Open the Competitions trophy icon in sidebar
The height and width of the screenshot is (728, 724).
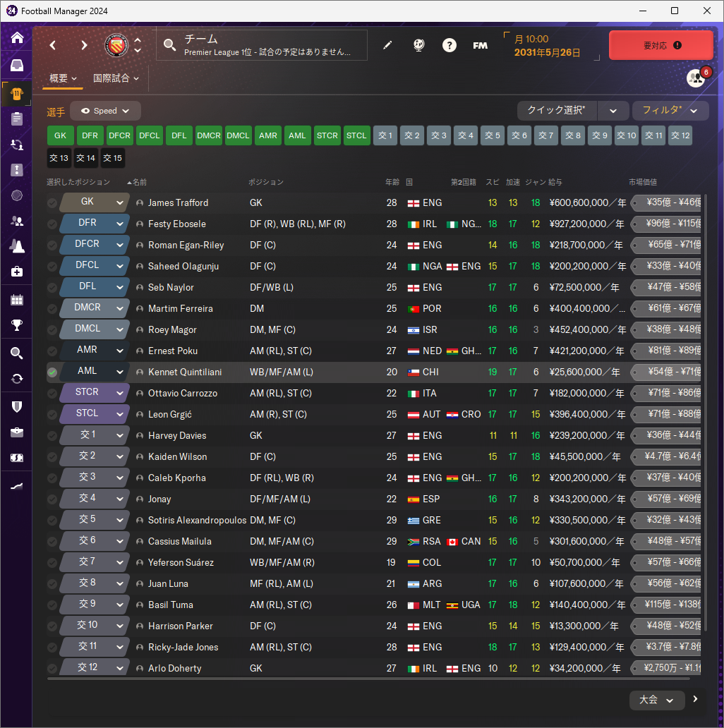tap(17, 325)
